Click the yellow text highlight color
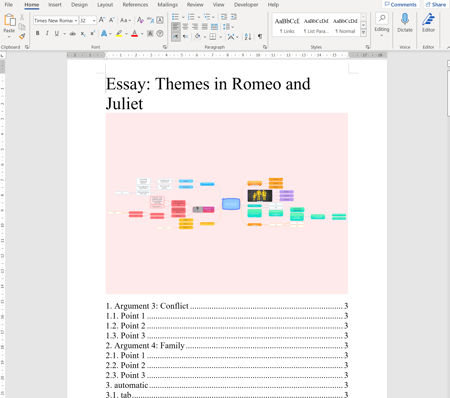The height and width of the screenshot is (398, 450). (119, 34)
